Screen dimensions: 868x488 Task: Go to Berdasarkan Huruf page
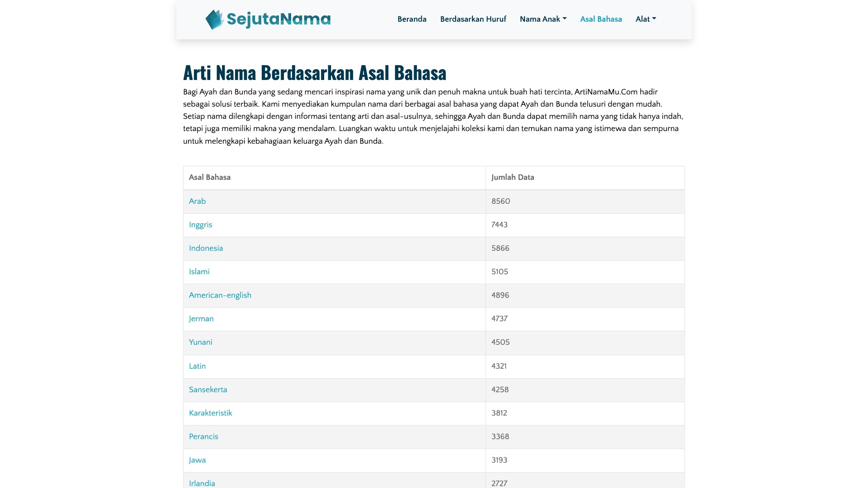(473, 19)
